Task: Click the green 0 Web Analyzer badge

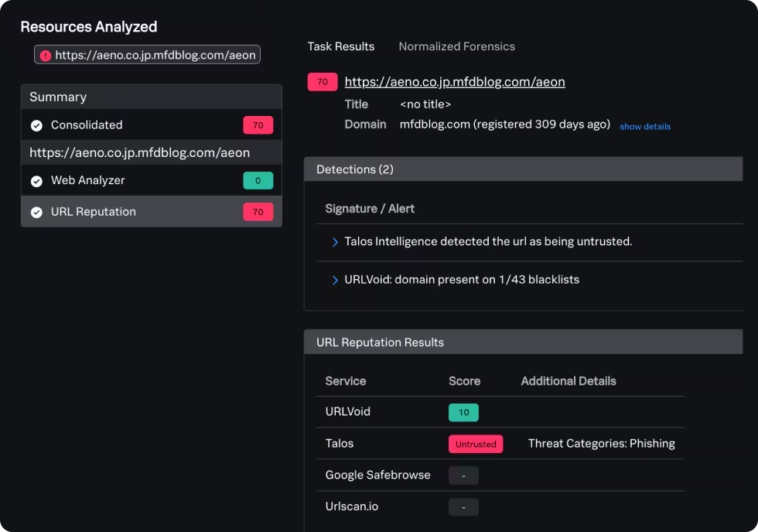Action: 258,181
